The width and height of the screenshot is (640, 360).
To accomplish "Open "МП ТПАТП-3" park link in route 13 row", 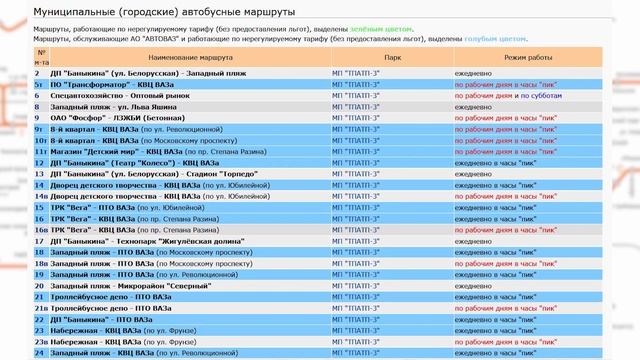I will coord(356,174).
